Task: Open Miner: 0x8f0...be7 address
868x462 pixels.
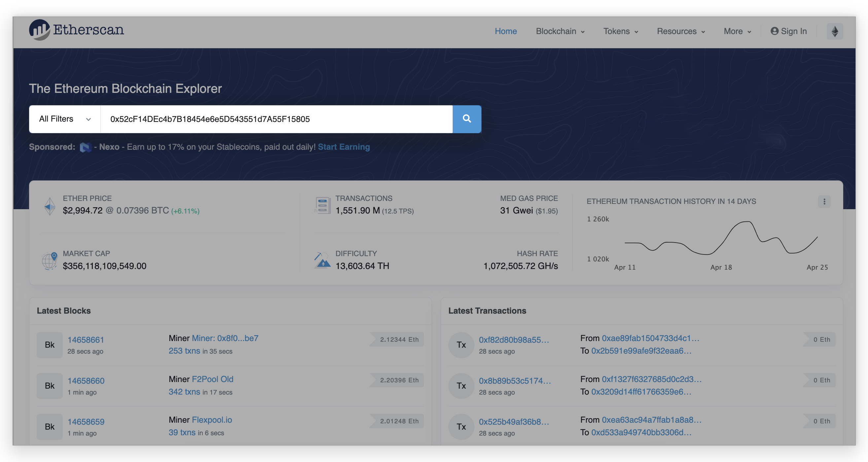Action: pyautogui.click(x=225, y=338)
